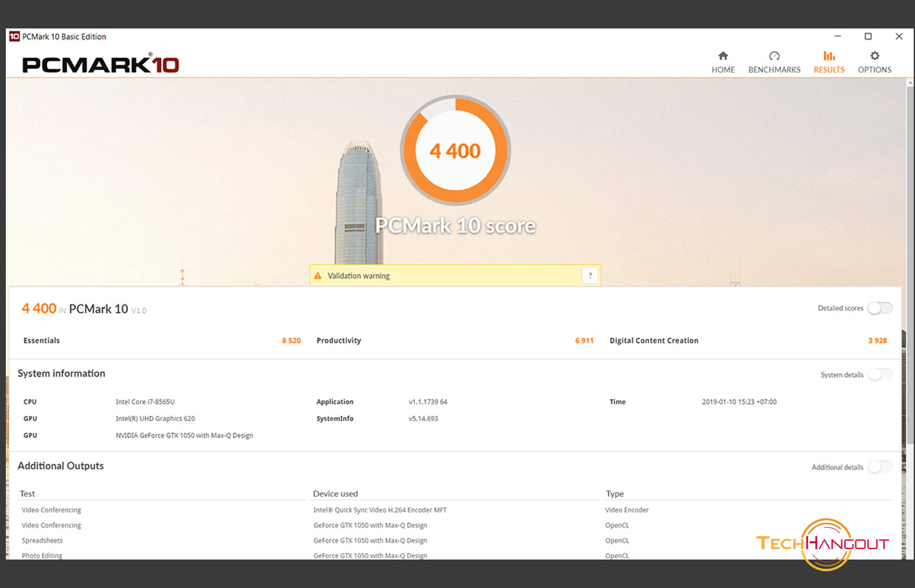Switch to the BENCHMARKS tab
The width and height of the screenshot is (915, 588).
[x=774, y=63]
